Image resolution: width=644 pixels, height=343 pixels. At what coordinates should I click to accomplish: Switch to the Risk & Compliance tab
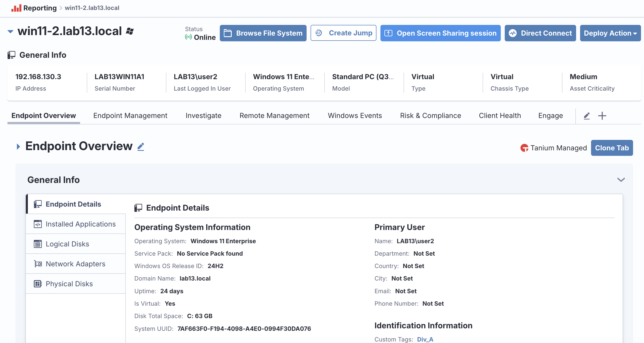coord(430,115)
